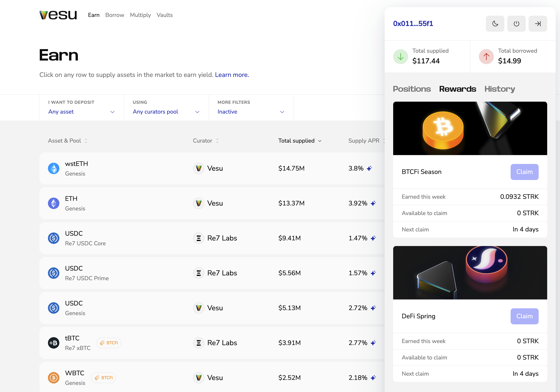Follow the Learn more link
Image resolution: width=560 pixels, height=392 pixels.
tap(232, 75)
